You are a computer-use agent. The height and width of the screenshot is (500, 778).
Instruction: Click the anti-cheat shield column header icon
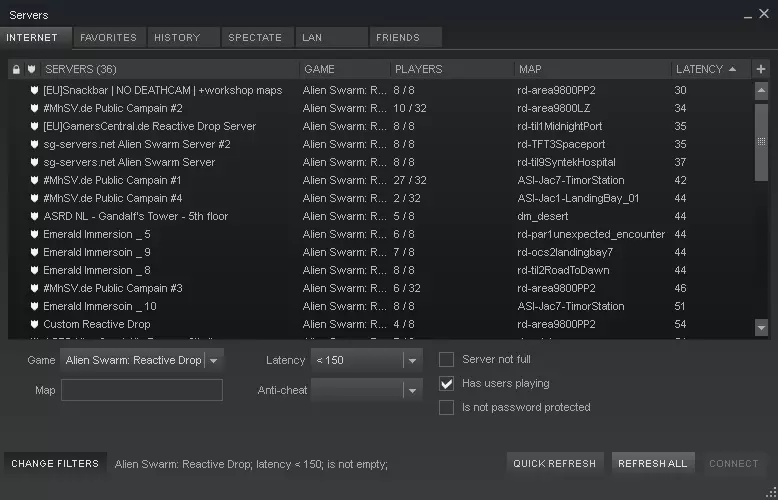(x=32, y=70)
